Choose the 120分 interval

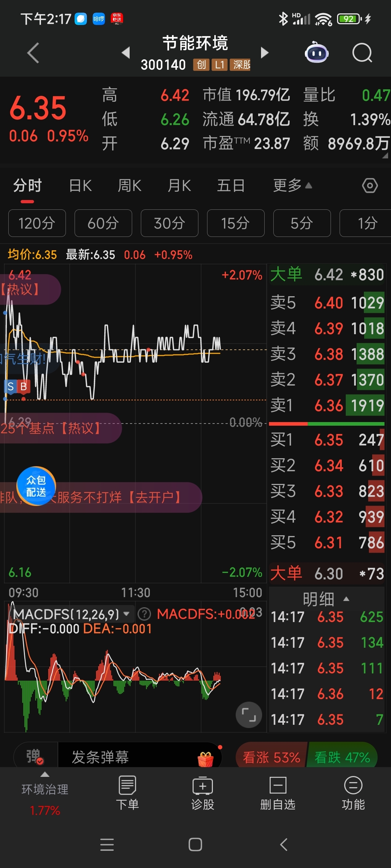pos(37,223)
